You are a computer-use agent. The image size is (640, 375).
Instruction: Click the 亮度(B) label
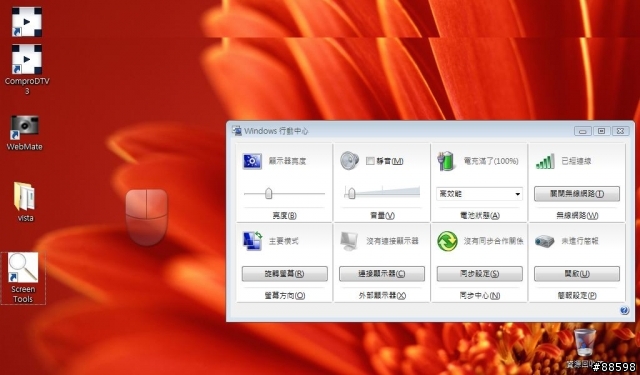point(284,215)
